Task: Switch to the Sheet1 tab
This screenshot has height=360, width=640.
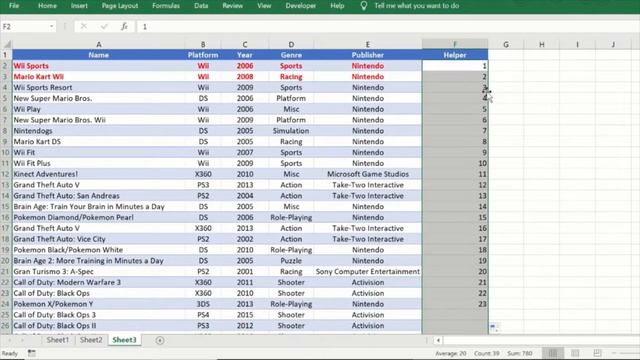Action: [58, 340]
